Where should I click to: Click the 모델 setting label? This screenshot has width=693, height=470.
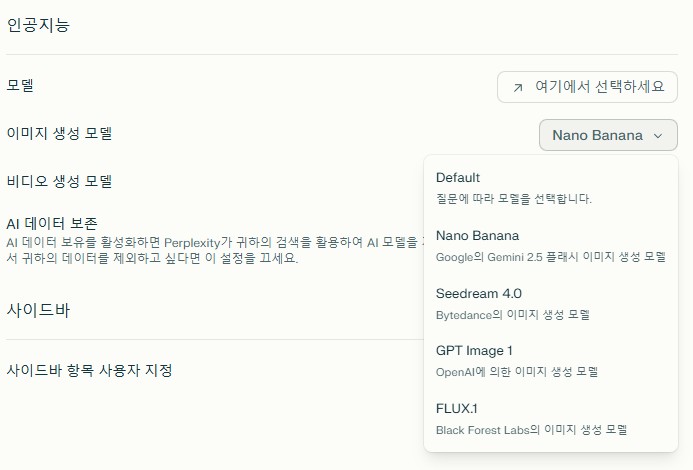(20, 85)
